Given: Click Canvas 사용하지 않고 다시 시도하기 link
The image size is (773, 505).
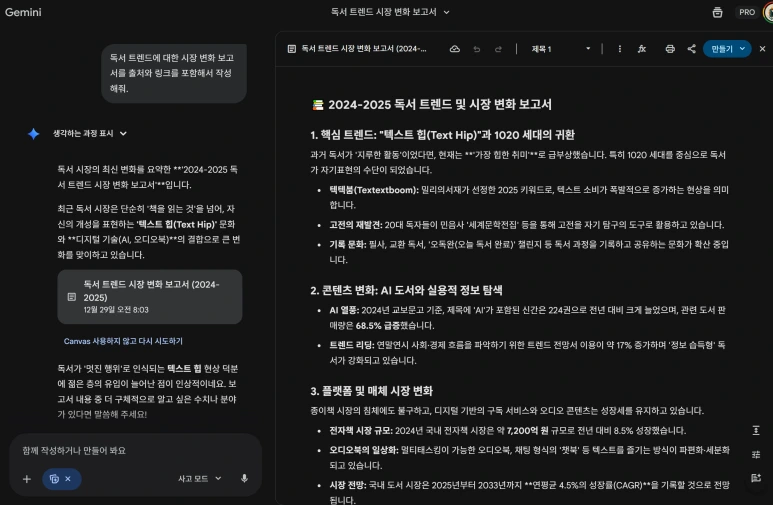Looking at the screenshot, I should point(123,341).
